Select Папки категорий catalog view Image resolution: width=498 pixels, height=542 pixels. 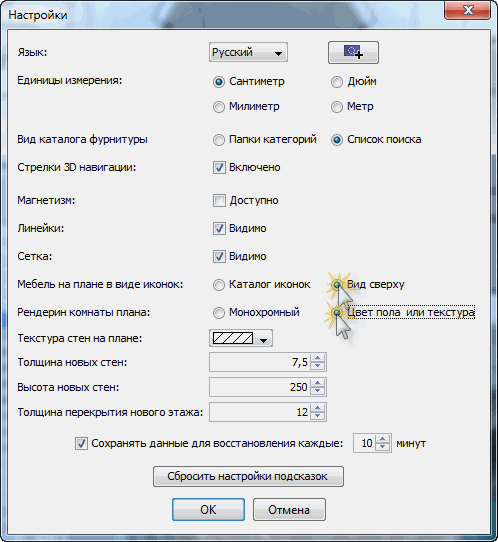point(219,140)
